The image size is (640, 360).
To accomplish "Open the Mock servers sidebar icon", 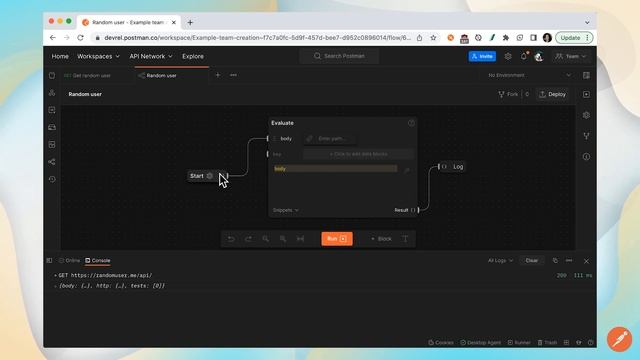I will click(x=52, y=127).
